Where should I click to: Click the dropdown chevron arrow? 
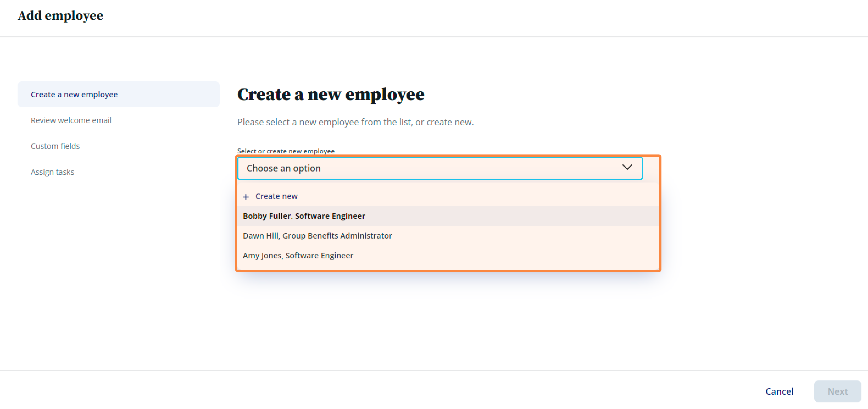click(627, 167)
